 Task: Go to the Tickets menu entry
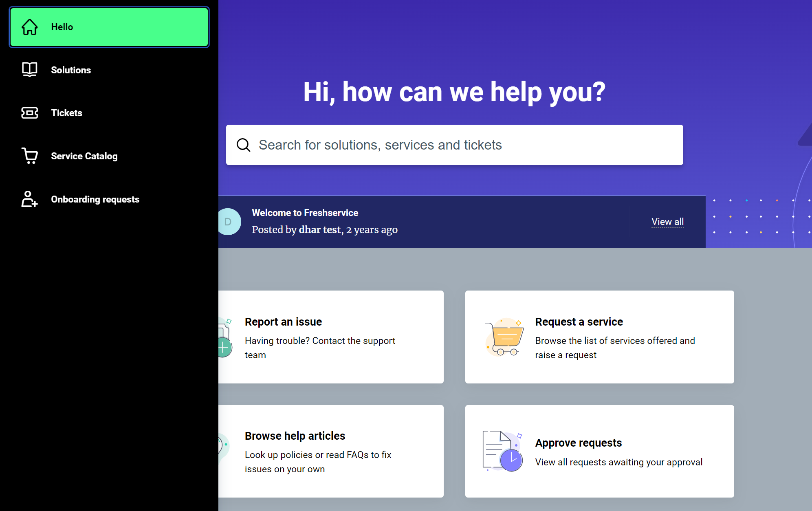(66, 113)
